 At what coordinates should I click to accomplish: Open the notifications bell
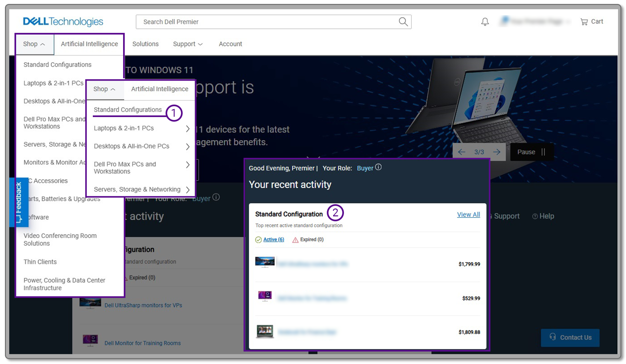coord(485,22)
